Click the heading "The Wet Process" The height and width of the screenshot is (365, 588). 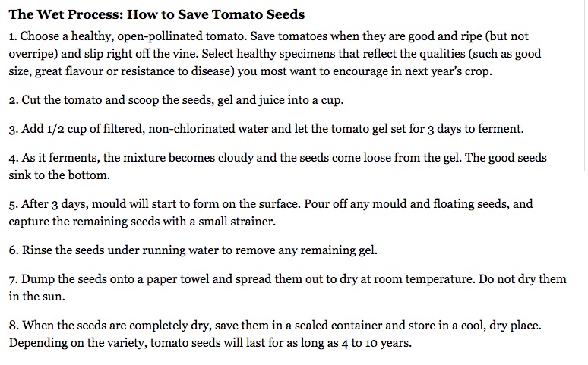63,15
